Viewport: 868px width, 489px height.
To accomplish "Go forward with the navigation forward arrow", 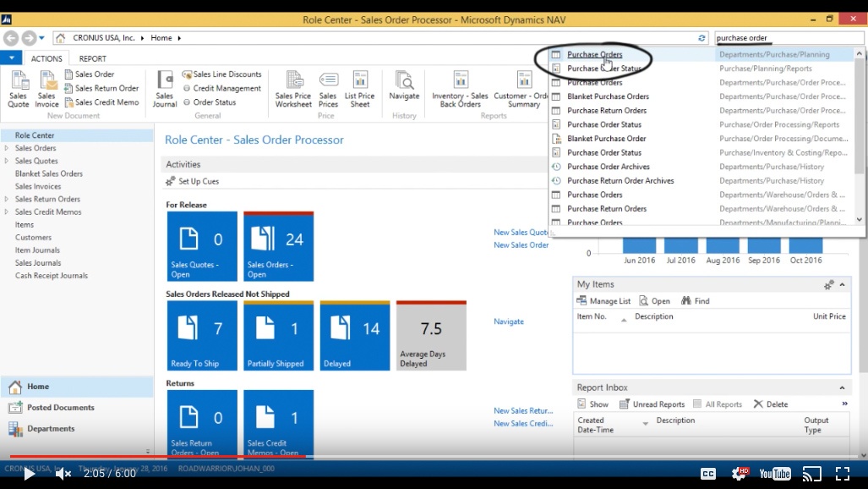I will click(x=29, y=38).
